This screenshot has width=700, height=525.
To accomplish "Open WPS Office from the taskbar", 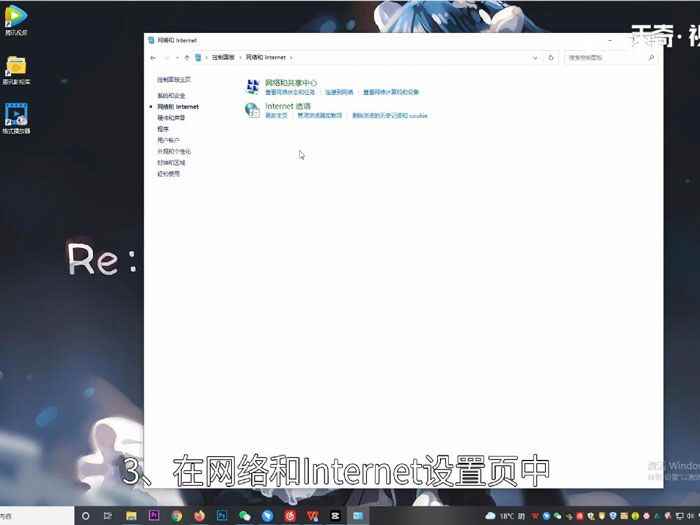I will 312,516.
